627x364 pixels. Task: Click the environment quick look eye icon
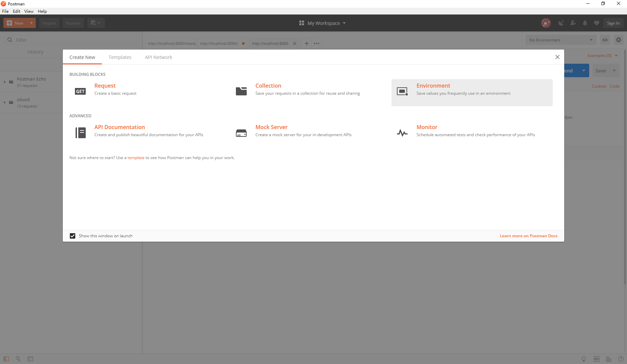pyautogui.click(x=605, y=40)
